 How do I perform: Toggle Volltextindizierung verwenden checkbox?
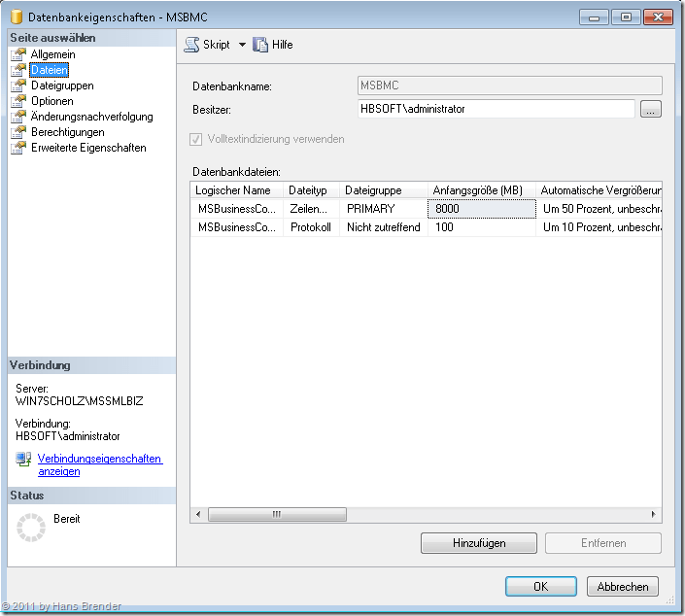[195, 139]
